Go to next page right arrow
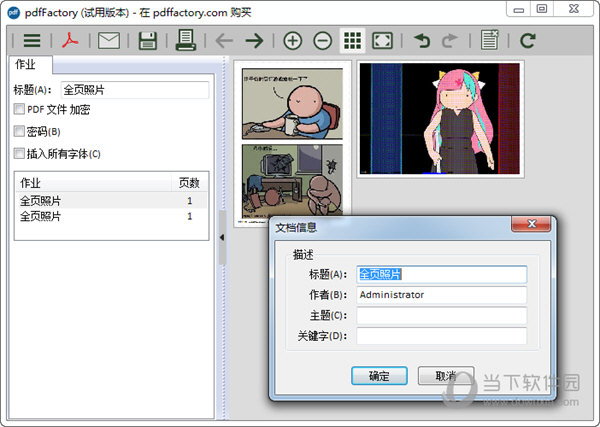Image resolution: width=600 pixels, height=427 pixels. [x=254, y=41]
